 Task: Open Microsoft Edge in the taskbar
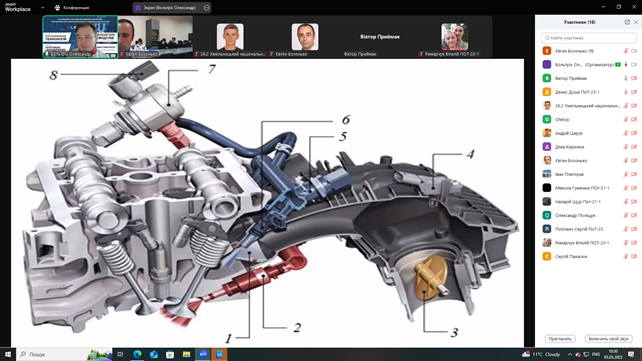137,354
